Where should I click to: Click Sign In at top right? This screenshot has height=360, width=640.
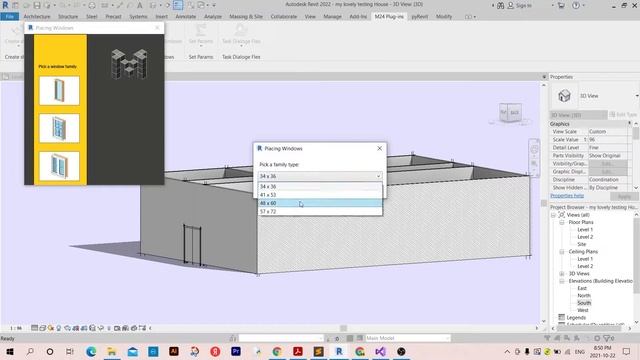(520, 6)
